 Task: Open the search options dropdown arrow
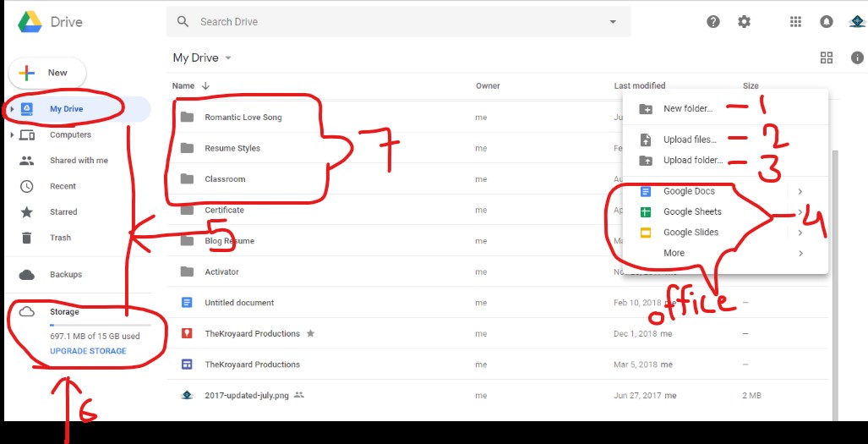613,22
